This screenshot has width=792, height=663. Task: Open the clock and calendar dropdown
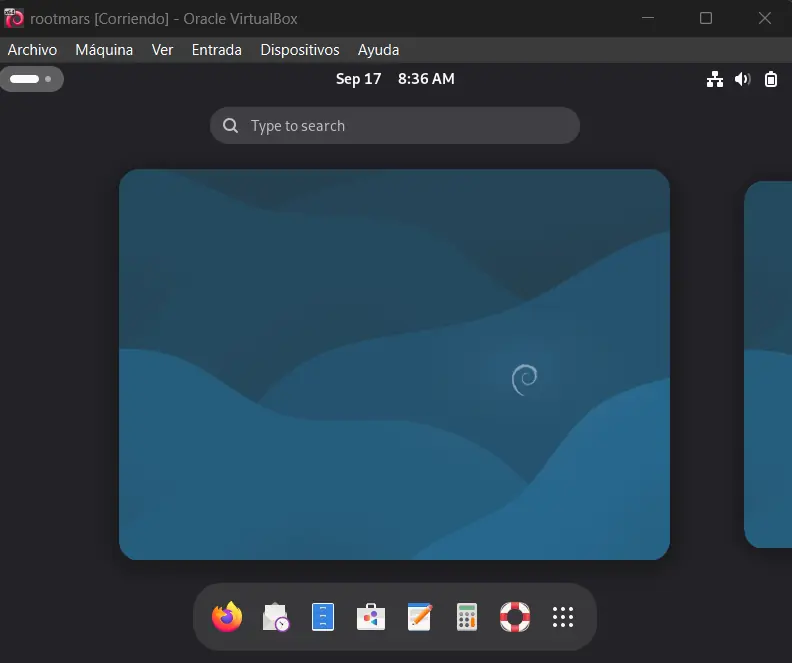click(395, 79)
